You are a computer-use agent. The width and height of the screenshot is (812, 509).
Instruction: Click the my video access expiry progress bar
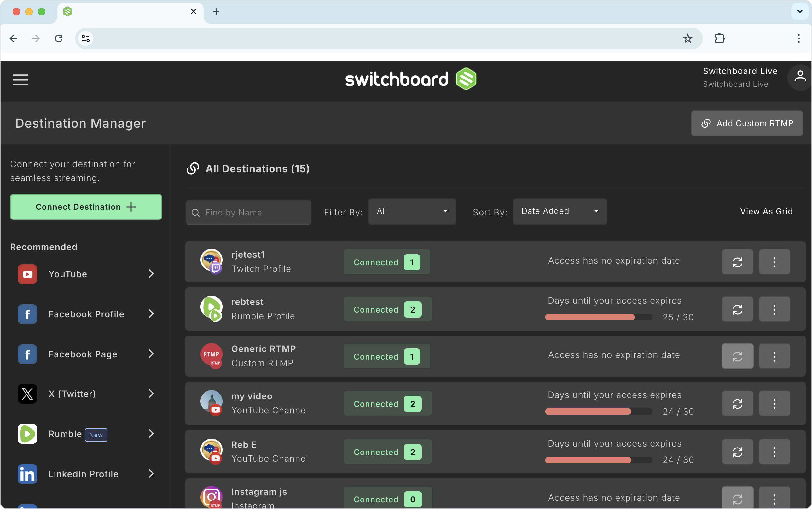point(599,411)
